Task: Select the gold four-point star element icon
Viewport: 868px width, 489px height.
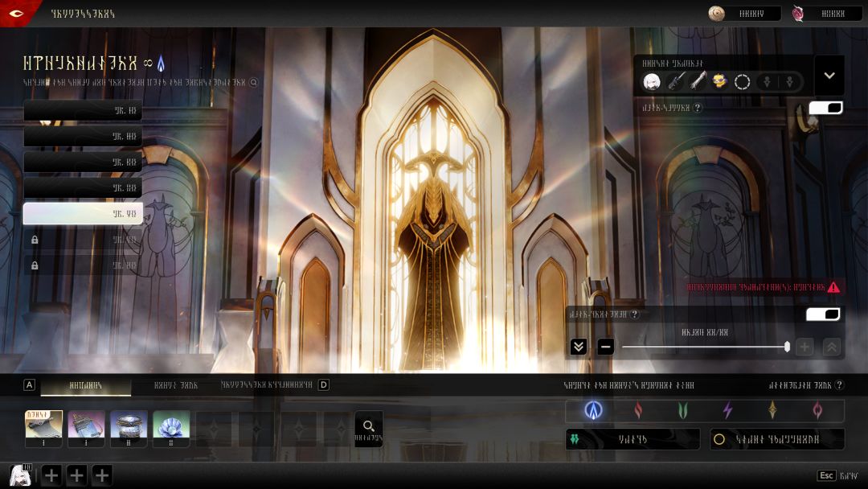Action: pyautogui.click(x=772, y=410)
